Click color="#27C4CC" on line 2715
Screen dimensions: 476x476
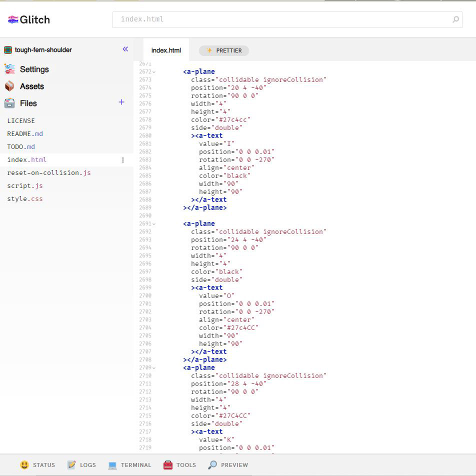pyautogui.click(x=220, y=416)
